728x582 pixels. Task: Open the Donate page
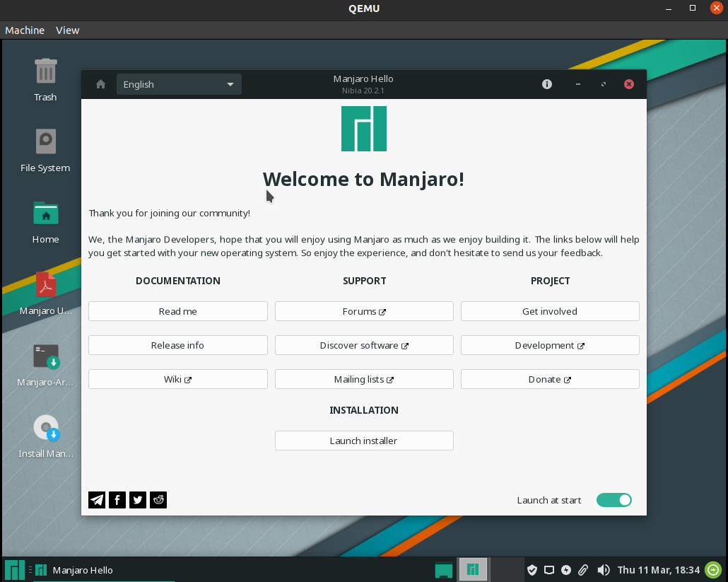coord(550,379)
